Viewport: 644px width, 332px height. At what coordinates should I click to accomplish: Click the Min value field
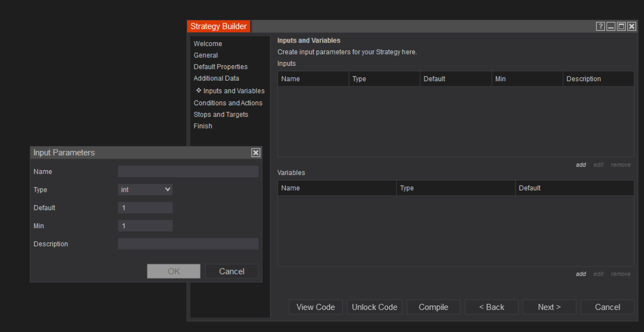tap(145, 226)
